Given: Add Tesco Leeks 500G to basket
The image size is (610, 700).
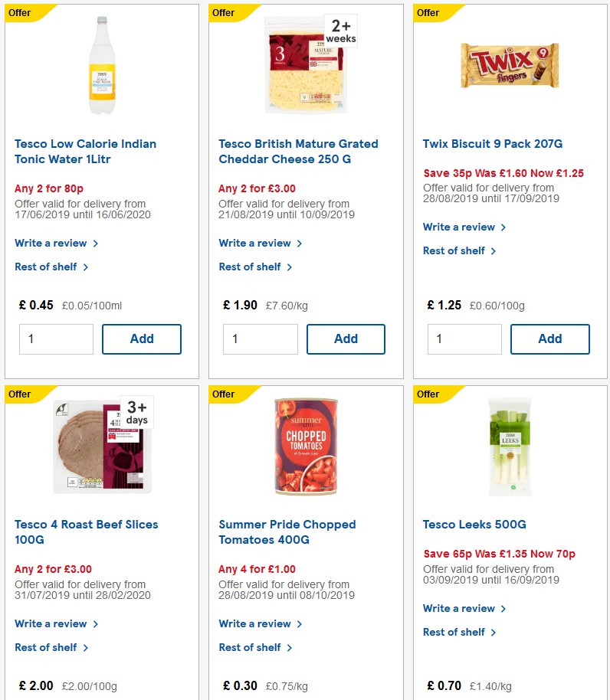Looking at the screenshot, I should [x=549, y=697].
